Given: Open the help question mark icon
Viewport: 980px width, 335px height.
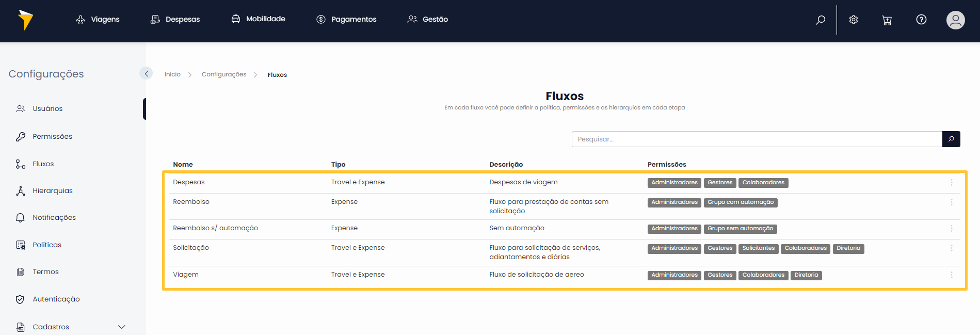Looking at the screenshot, I should 921,20.
